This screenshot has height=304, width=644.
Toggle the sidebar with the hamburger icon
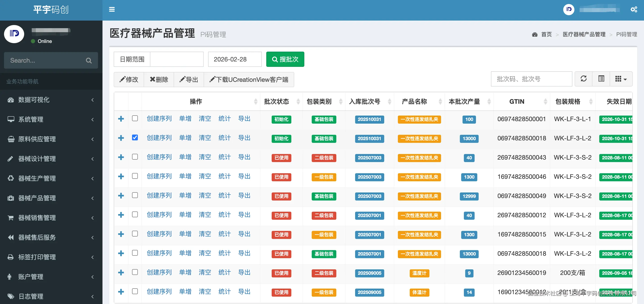(111, 9)
